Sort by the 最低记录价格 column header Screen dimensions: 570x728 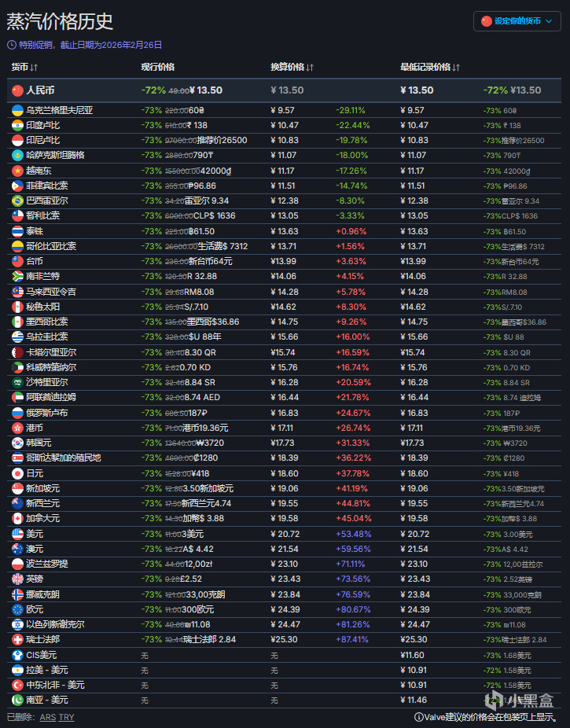coord(430,68)
